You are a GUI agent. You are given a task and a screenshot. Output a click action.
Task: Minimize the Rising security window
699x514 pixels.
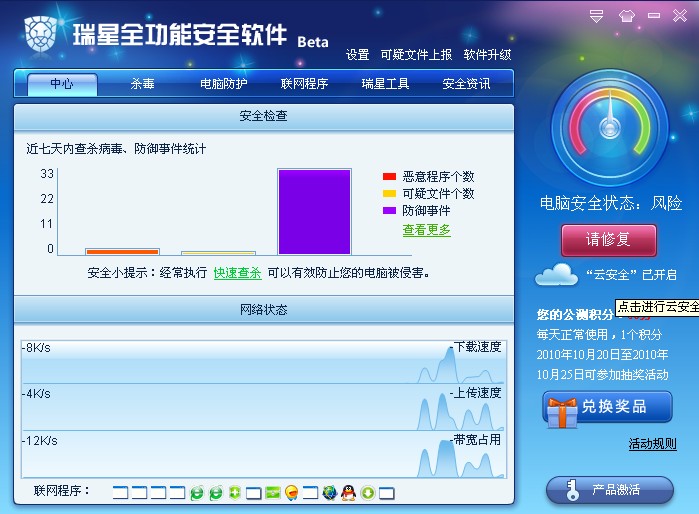[x=654, y=16]
